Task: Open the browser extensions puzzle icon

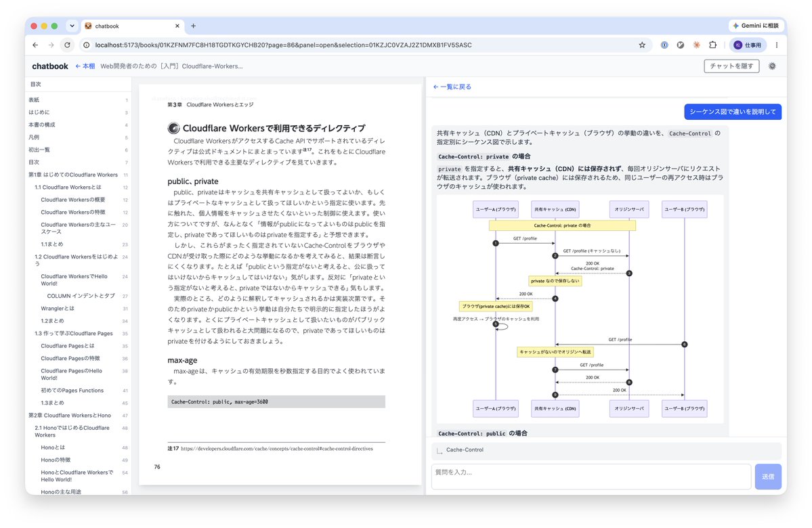Action: click(712, 45)
